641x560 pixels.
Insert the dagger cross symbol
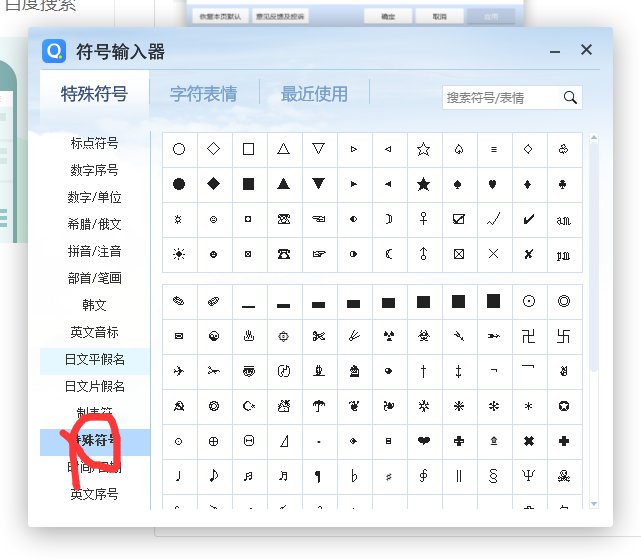[x=424, y=371]
